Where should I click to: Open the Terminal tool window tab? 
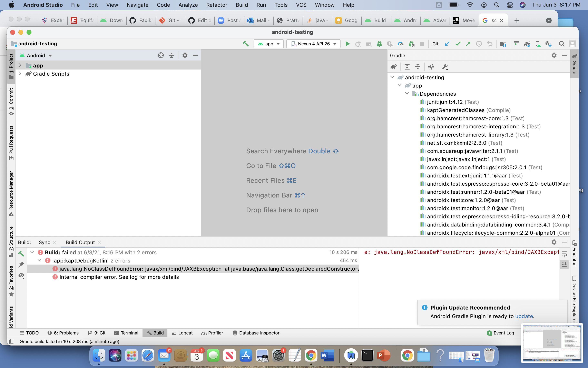[x=126, y=333]
